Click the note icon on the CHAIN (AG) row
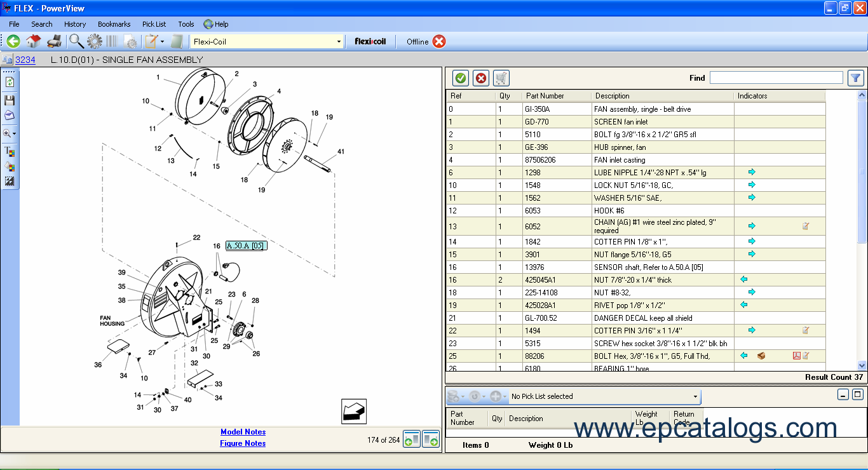 806,226
